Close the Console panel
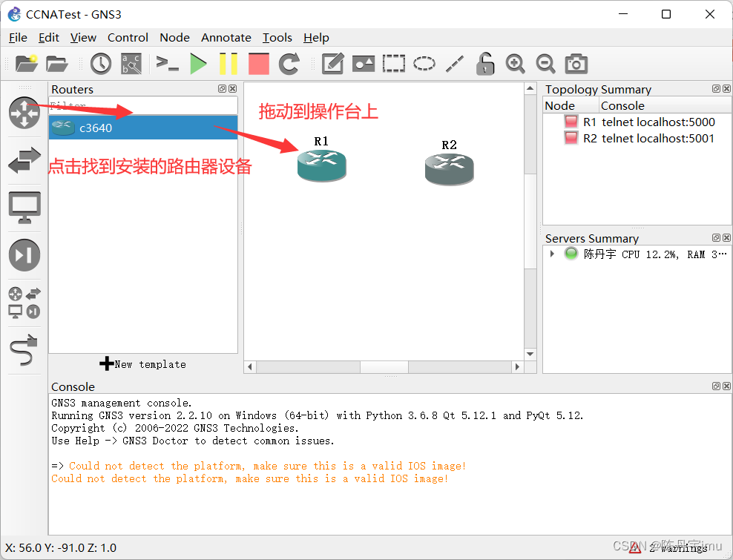This screenshot has width=733, height=560. coord(726,386)
